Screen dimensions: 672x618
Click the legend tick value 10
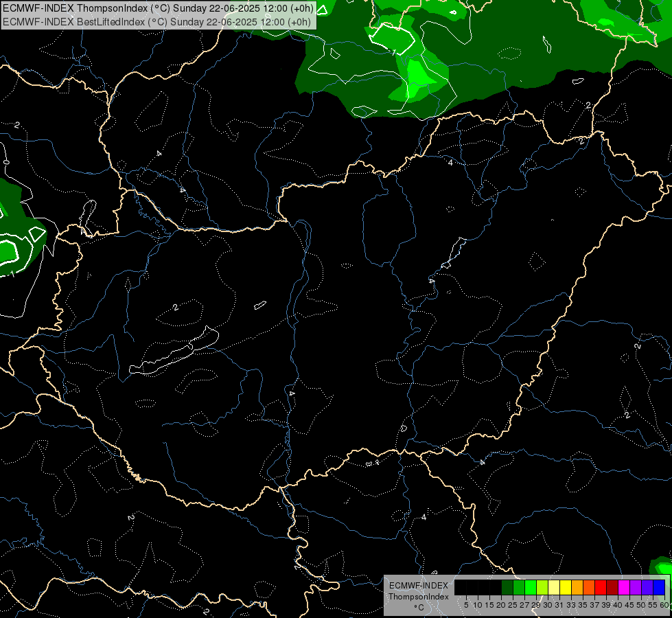pyautogui.click(x=478, y=605)
